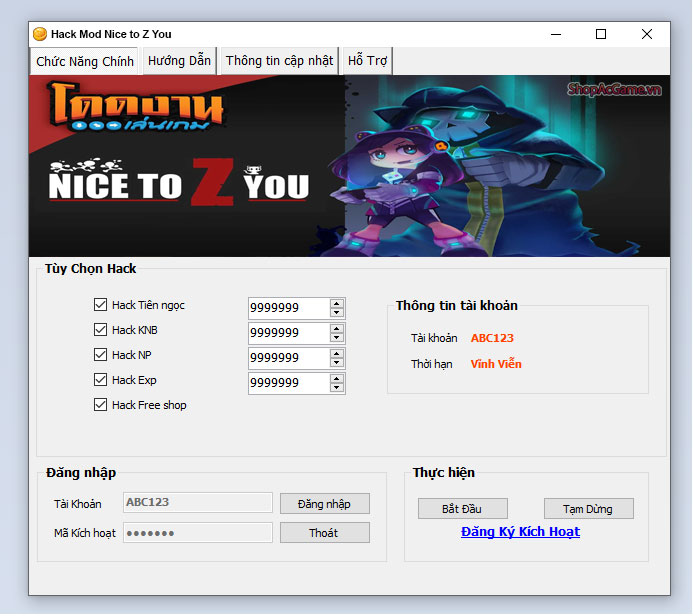Click the Nice to Z You banner image

pos(349,166)
